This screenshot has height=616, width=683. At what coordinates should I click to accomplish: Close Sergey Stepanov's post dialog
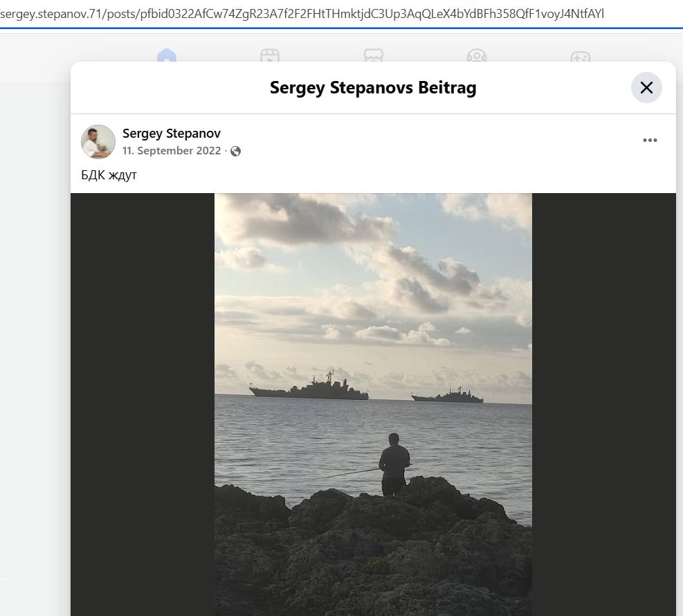point(646,88)
